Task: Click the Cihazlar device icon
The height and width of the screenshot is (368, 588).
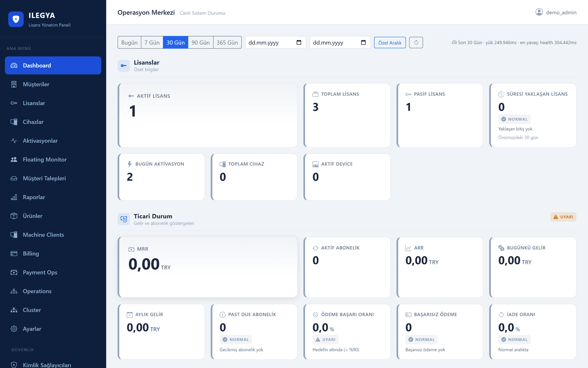Action: pos(14,122)
